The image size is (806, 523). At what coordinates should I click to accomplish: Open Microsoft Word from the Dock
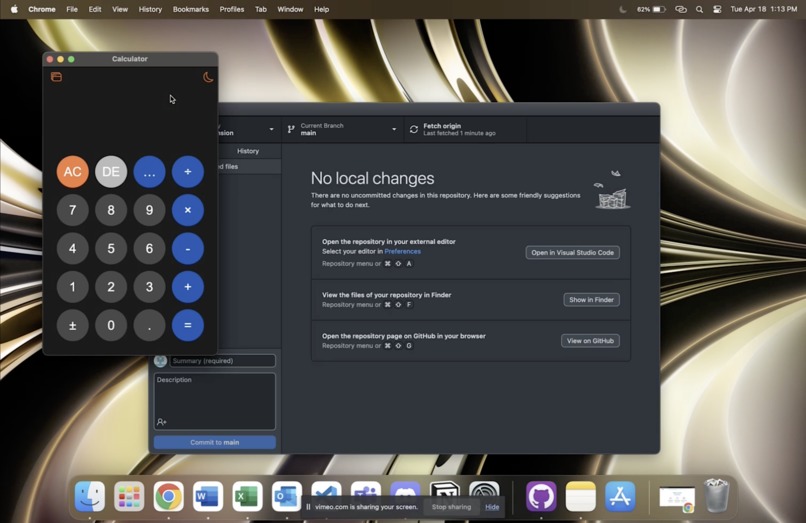tap(208, 496)
